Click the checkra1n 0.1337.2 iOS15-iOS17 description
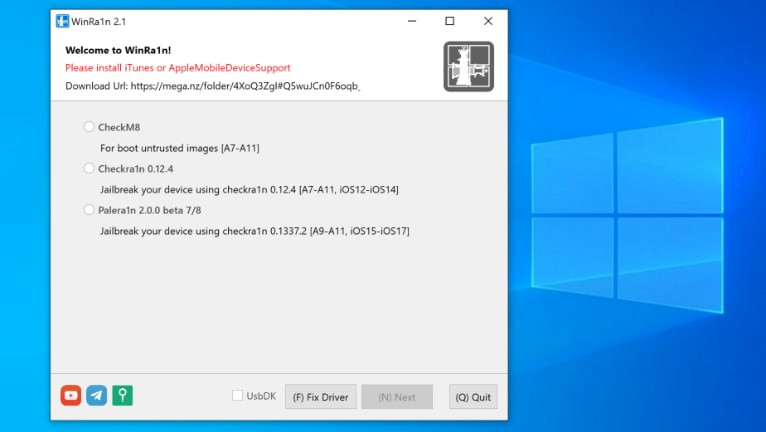 (x=255, y=231)
